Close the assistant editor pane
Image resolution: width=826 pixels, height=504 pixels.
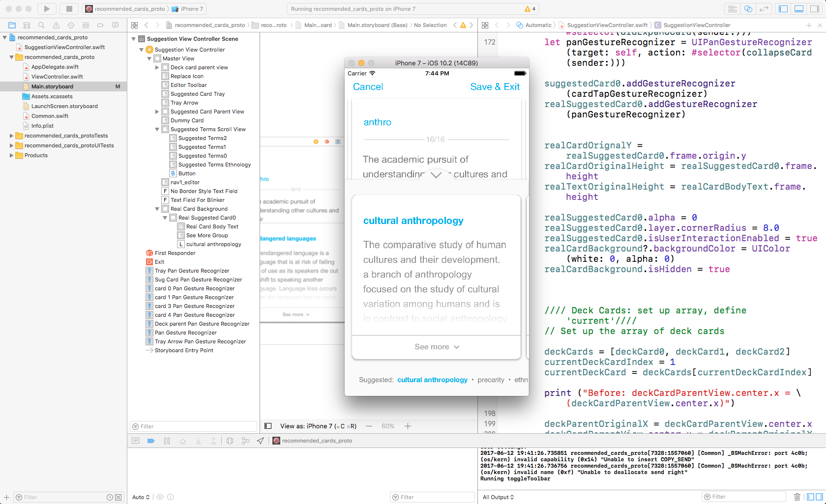[820, 25]
